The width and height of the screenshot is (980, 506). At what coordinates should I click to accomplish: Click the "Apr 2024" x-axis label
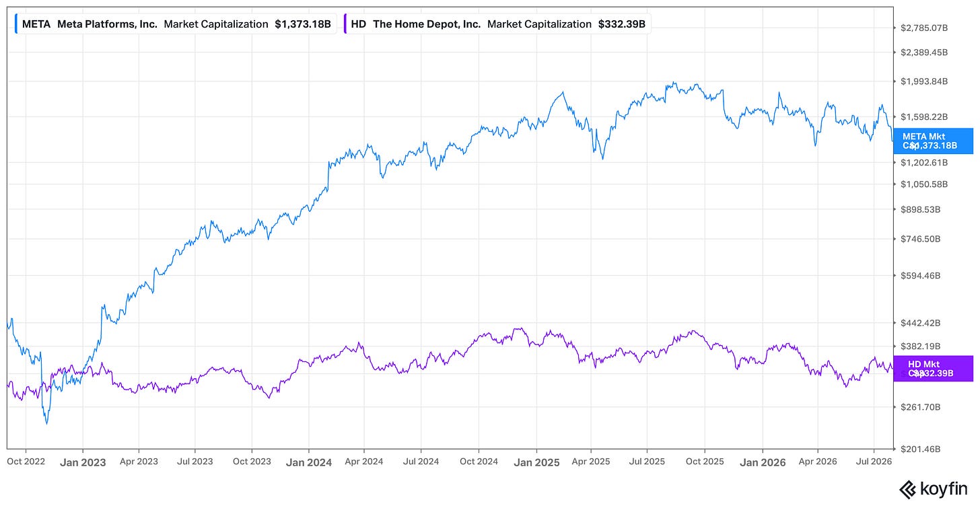tap(364, 462)
